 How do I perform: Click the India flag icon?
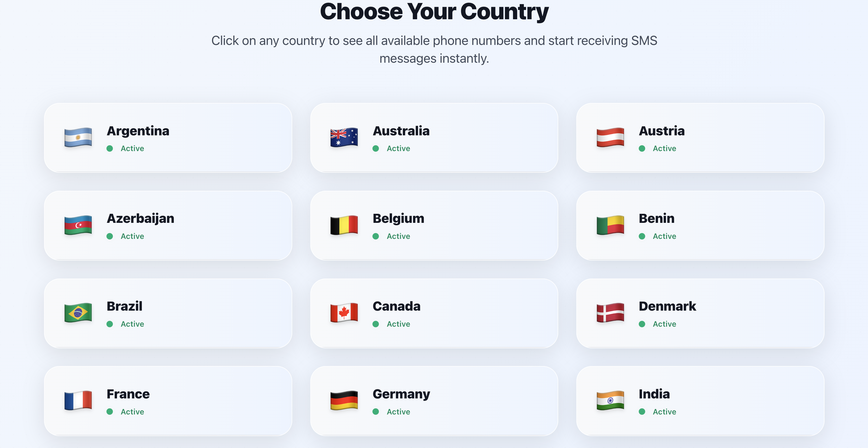[x=610, y=400]
